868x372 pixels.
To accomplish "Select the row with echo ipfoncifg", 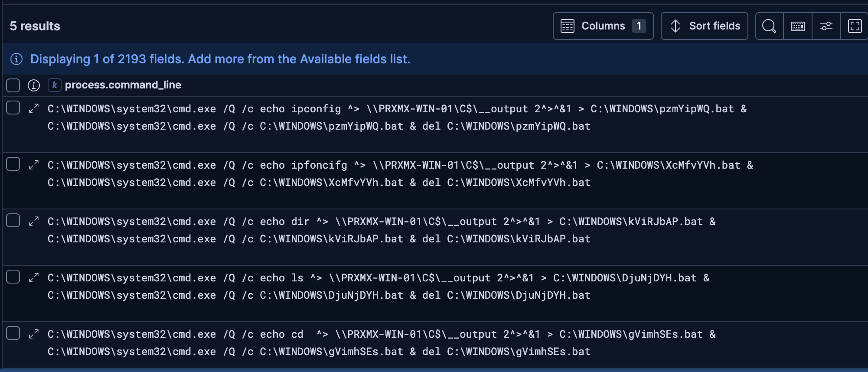I will point(13,164).
